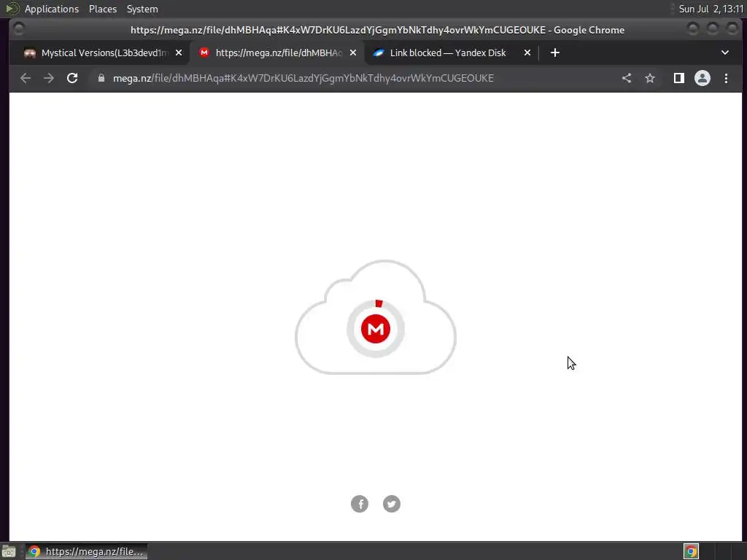Viewport: 747px width, 560px height.
Task: Click the Chrome window title bar text
Action: [x=377, y=30]
